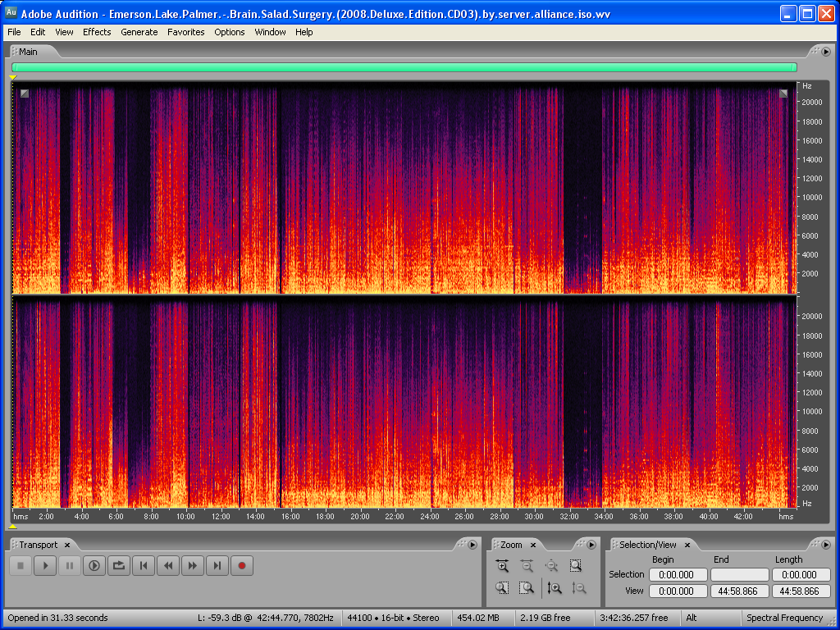The height and width of the screenshot is (630, 840).
Task: Open Selection/View panel options arrow menu
Action: pos(826,545)
